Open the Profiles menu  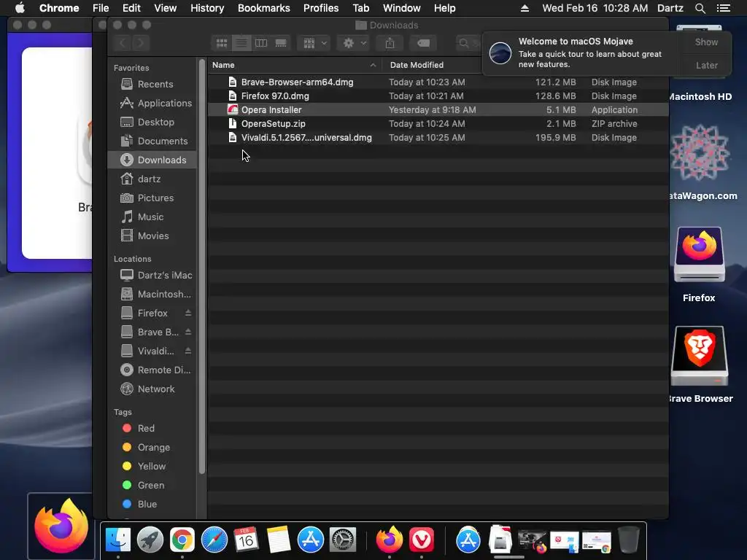click(x=321, y=8)
